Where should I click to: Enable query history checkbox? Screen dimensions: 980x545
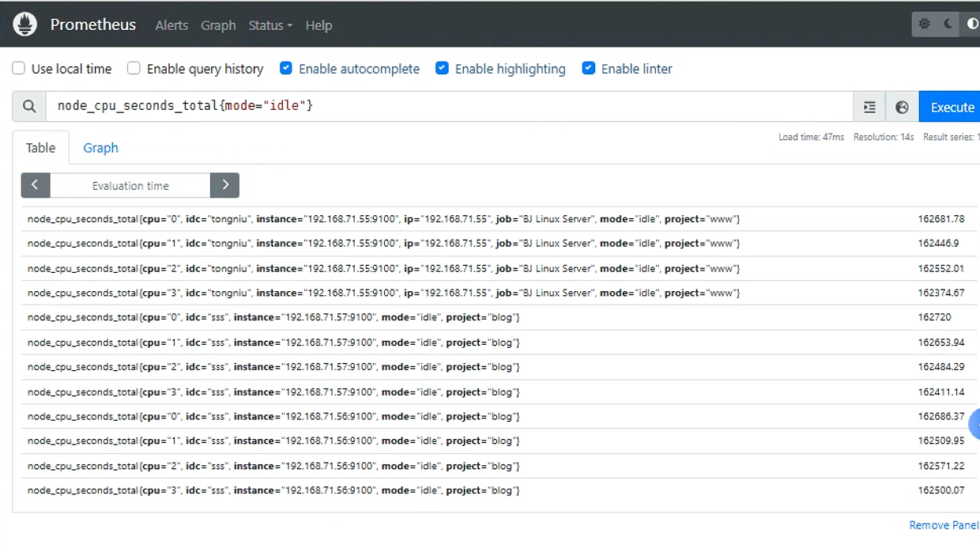134,69
